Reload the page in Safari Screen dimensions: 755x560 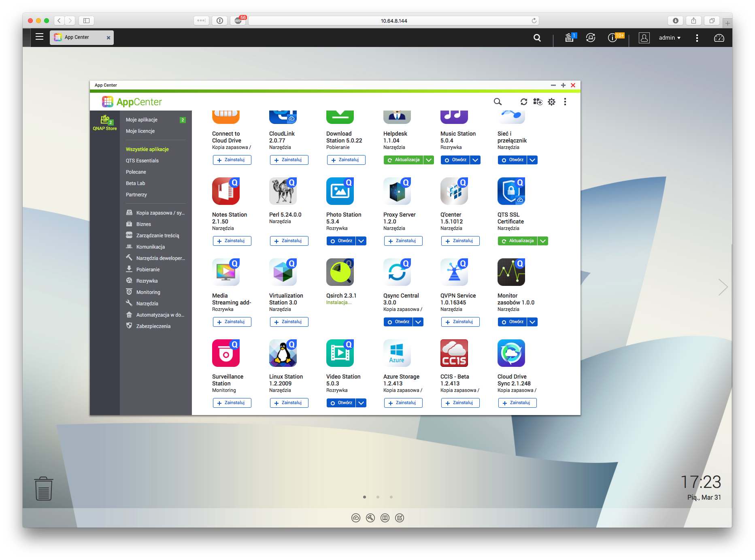(534, 21)
